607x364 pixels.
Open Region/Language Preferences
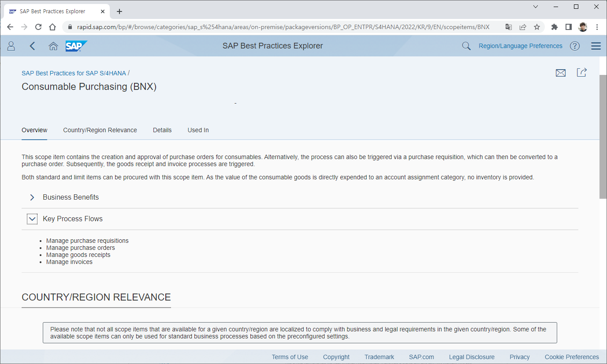pyautogui.click(x=521, y=46)
